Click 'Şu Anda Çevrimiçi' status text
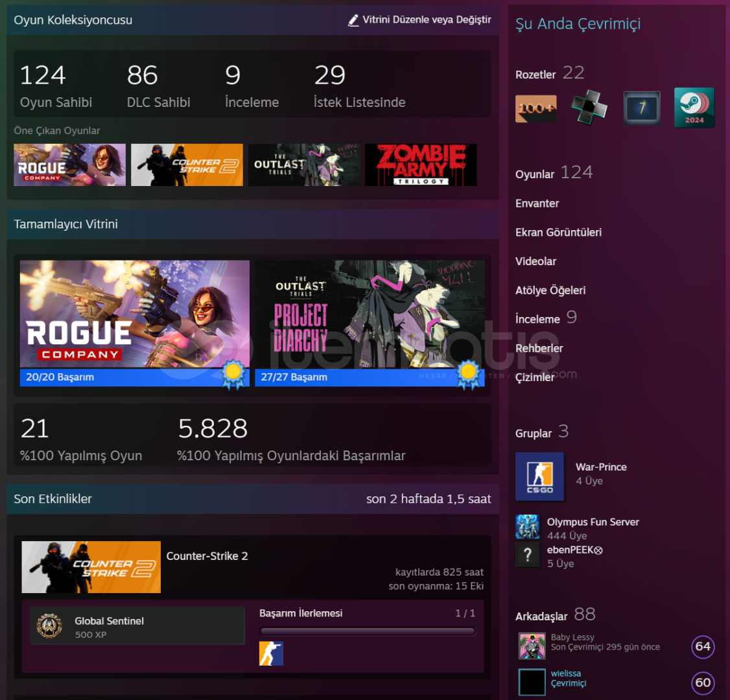Image resolution: width=730 pixels, height=700 pixels. (x=578, y=24)
